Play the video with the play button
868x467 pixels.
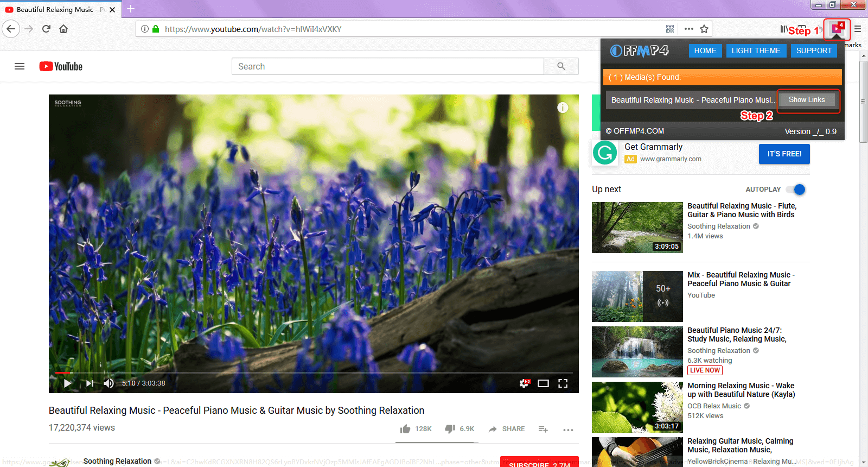click(x=68, y=383)
